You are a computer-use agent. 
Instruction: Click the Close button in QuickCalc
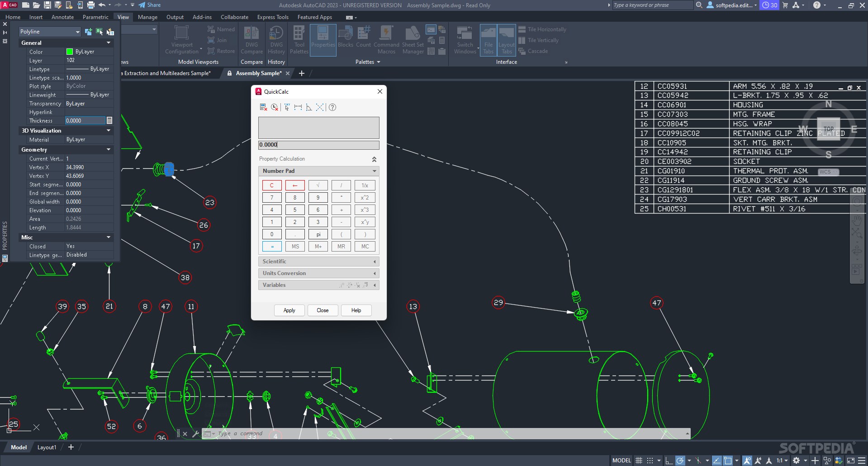(x=323, y=310)
